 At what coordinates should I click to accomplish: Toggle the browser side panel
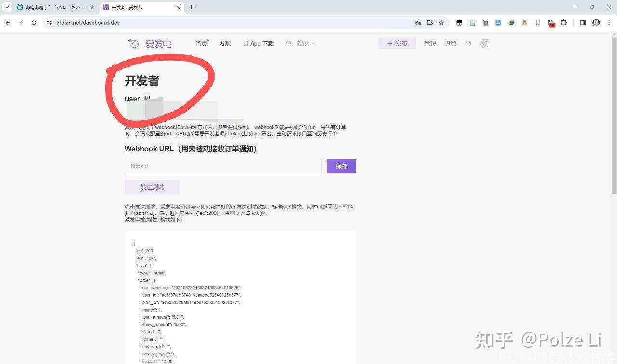pos(583,23)
